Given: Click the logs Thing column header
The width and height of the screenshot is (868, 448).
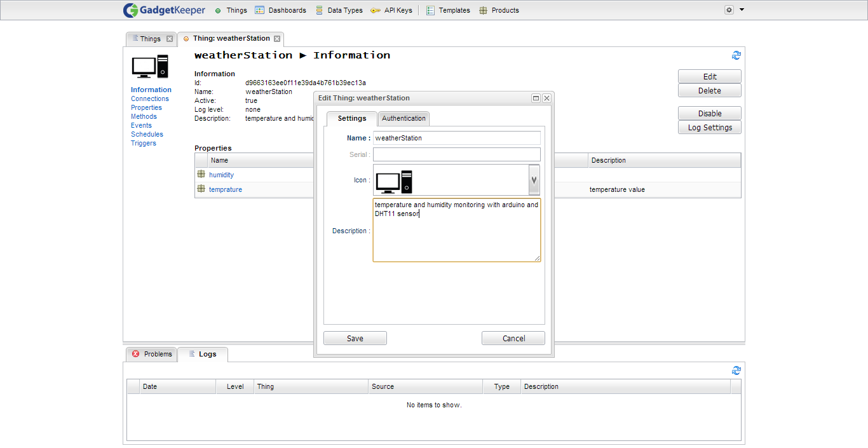Looking at the screenshot, I should pyautogui.click(x=311, y=386).
